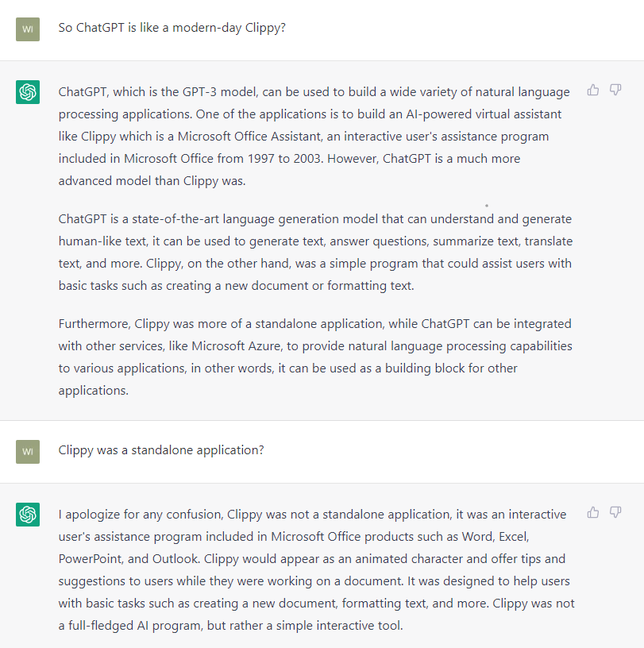Screen dimensions: 644x648
Task: Click the message 'So ChatGPT is like a modern-day Clippy?'
Action: pos(172,28)
